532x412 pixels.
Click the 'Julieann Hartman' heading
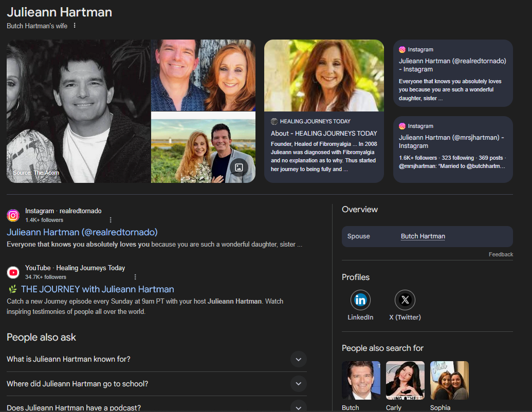tap(60, 12)
